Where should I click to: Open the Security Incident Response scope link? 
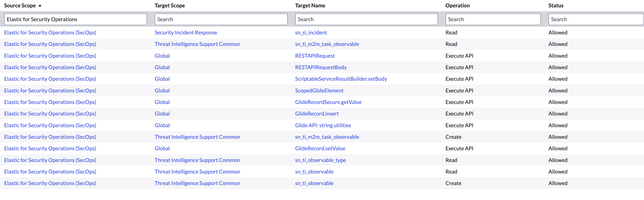(186, 33)
